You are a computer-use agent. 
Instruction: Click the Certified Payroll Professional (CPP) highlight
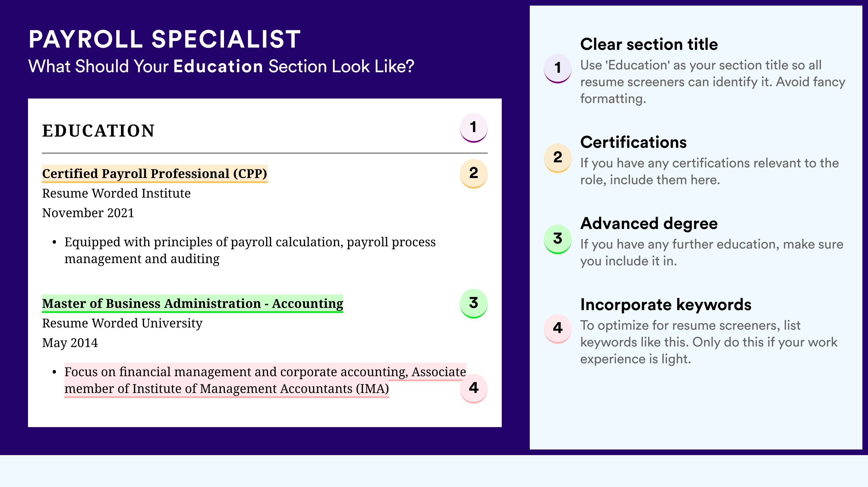click(x=155, y=174)
